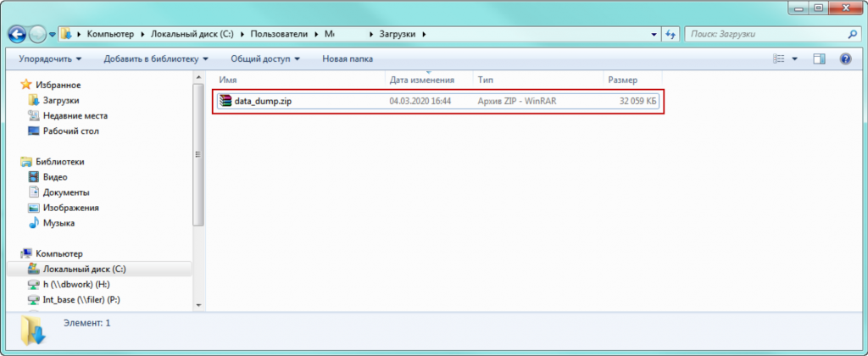868x356 pixels.
Task: Click in the Поиск: Загрузки search field
Action: pos(763,34)
